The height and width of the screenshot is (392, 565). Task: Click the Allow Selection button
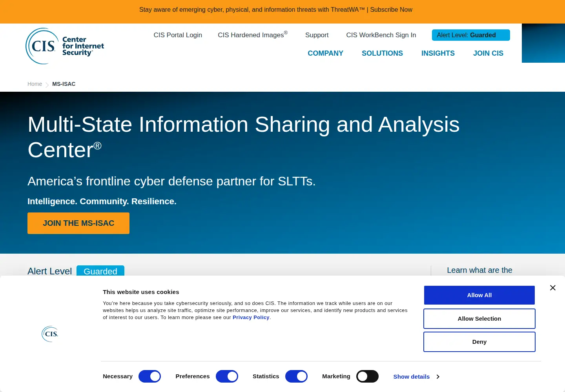[479, 319]
